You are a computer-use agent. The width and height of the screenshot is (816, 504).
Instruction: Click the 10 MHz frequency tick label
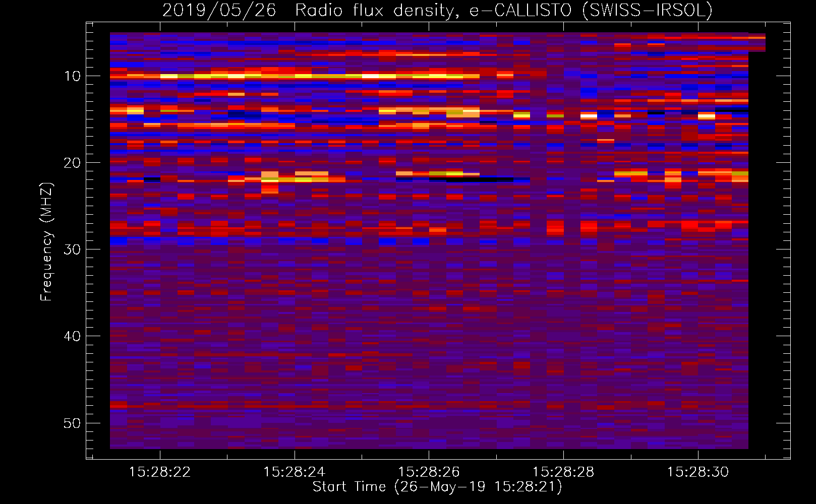pyautogui.click(x=72, y=76)
